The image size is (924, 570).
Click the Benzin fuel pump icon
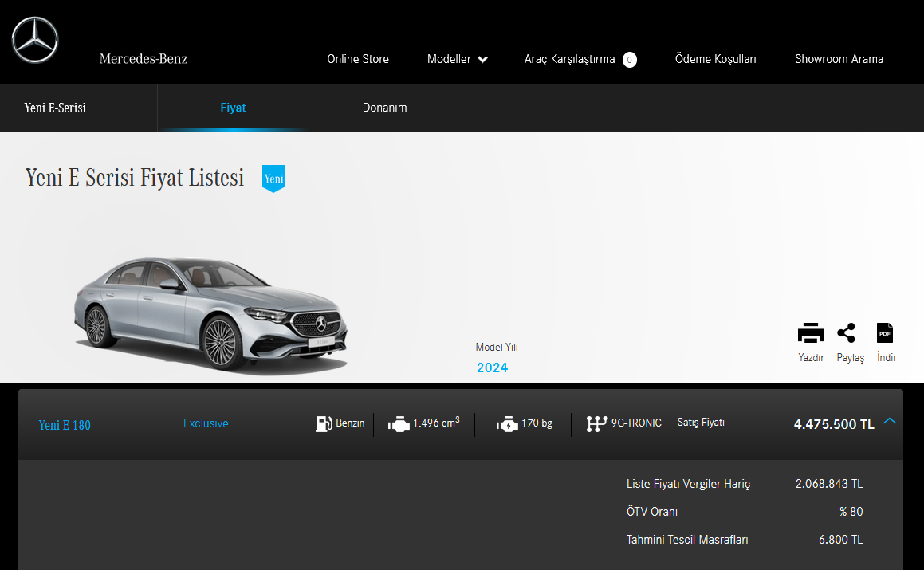(x=324, y=424)
